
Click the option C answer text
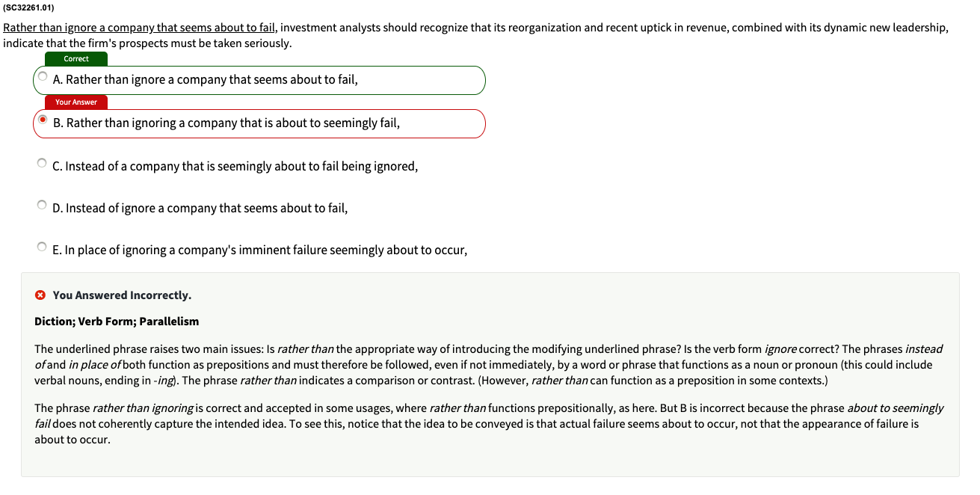tap(235, 165)
